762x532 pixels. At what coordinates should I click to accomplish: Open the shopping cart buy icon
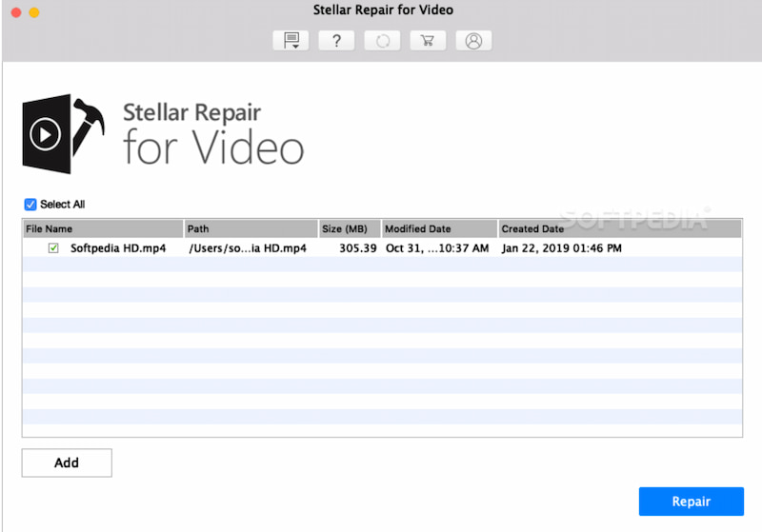(x=428, y=41)
